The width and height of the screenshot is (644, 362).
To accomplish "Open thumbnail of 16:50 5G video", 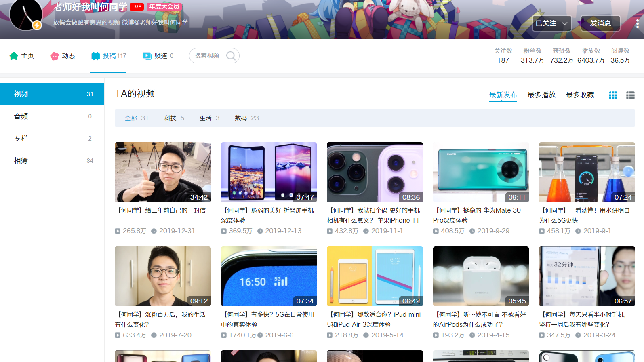I will [x=269, y=276].
